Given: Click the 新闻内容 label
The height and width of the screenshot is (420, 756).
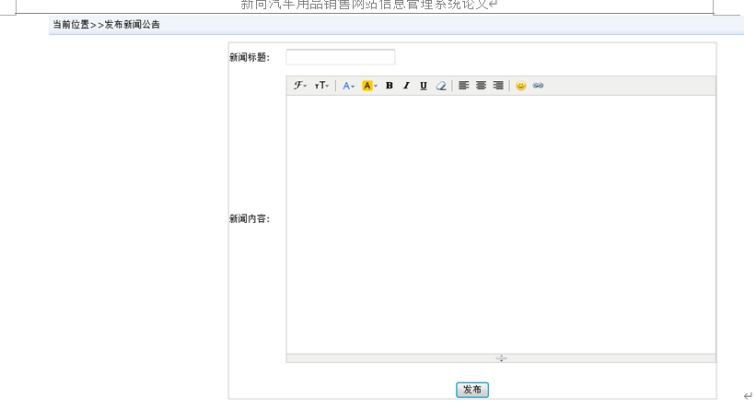Looking at the screenshot, I should pos(249,219).
